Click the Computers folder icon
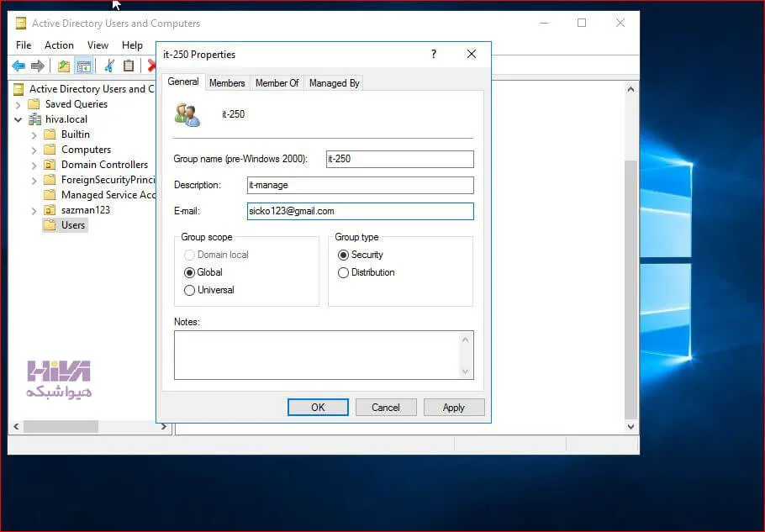The height and width of the screenshot is (532, 765). click(x=50, y=150)
